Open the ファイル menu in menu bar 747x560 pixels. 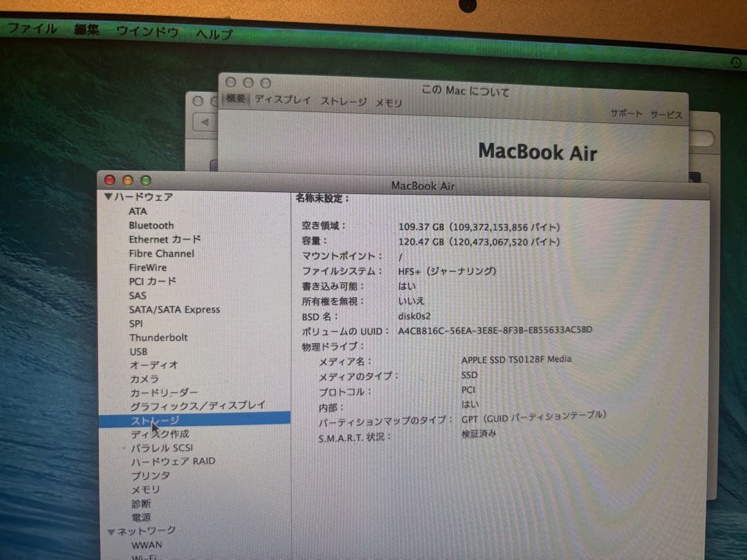32,28
